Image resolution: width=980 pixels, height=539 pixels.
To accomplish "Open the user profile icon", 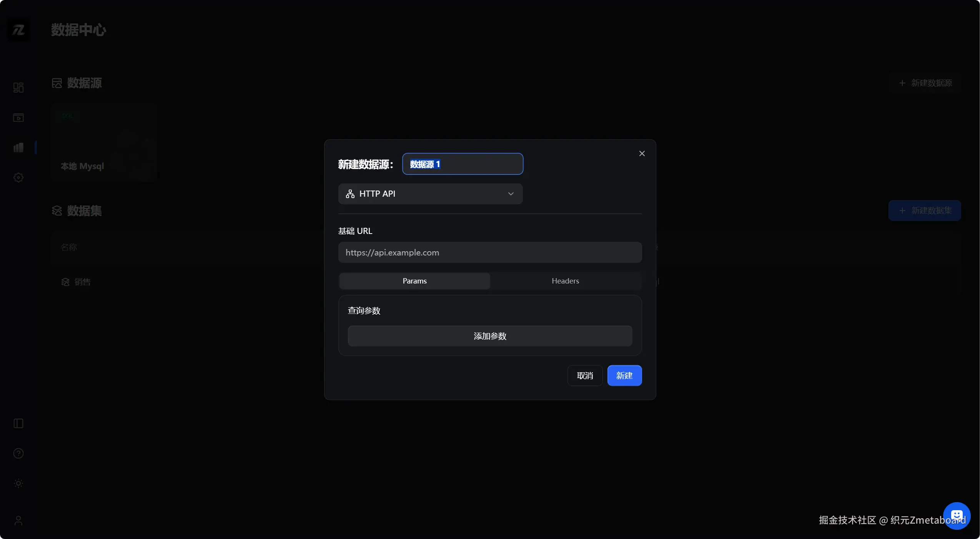I will [x=18, y=521].
